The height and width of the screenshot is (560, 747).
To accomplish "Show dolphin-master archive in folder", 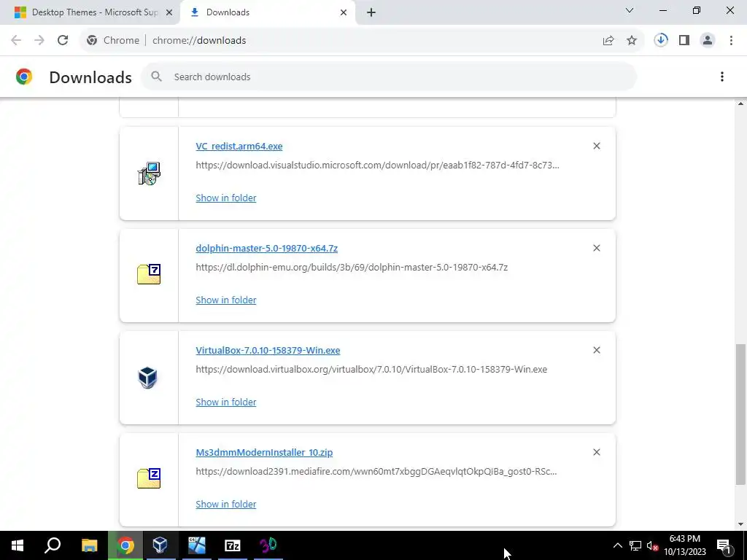I will (x=226, y=300).
